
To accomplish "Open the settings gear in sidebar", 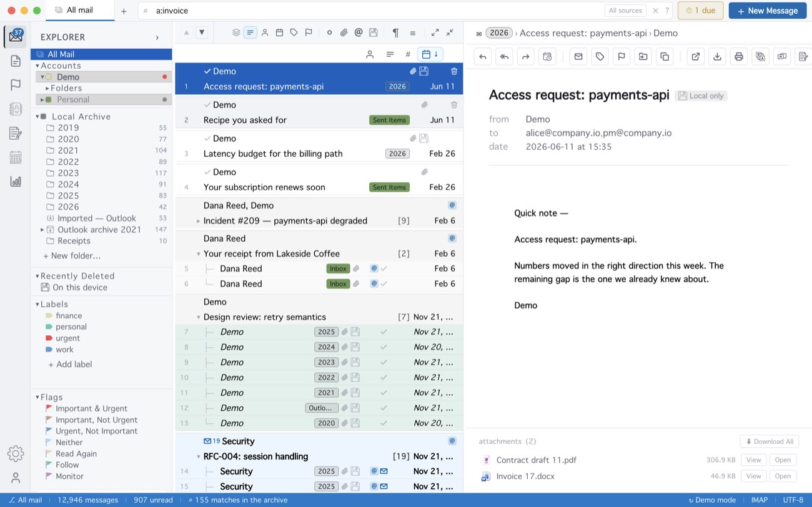I will (x=16, y=454).
